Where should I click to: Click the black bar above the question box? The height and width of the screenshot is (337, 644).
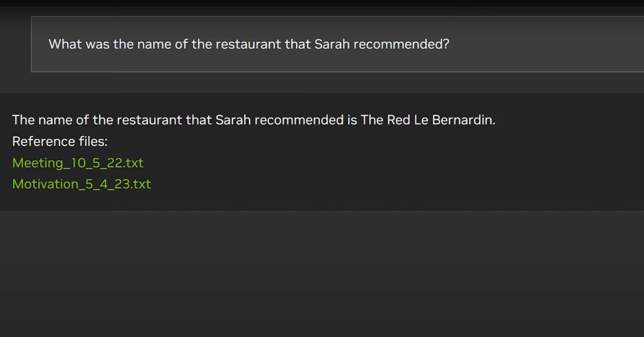coord(322,3)
